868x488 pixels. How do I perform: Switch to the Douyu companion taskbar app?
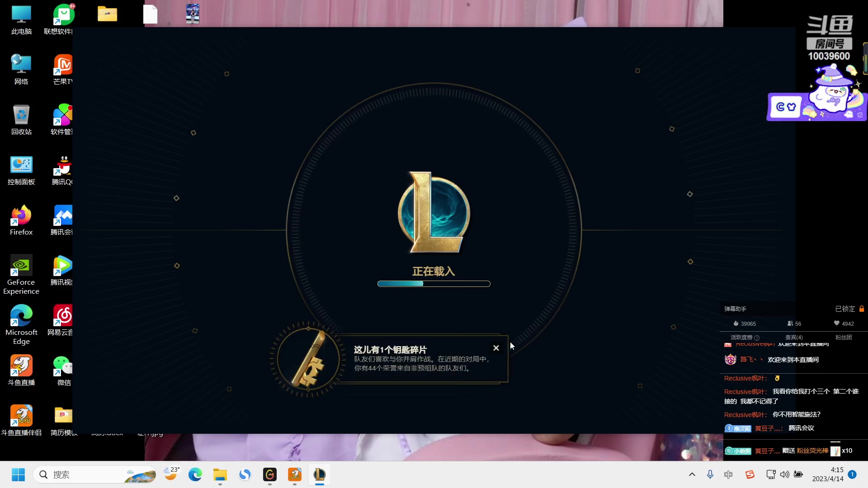pyautogui.click(x=295, y=474)
